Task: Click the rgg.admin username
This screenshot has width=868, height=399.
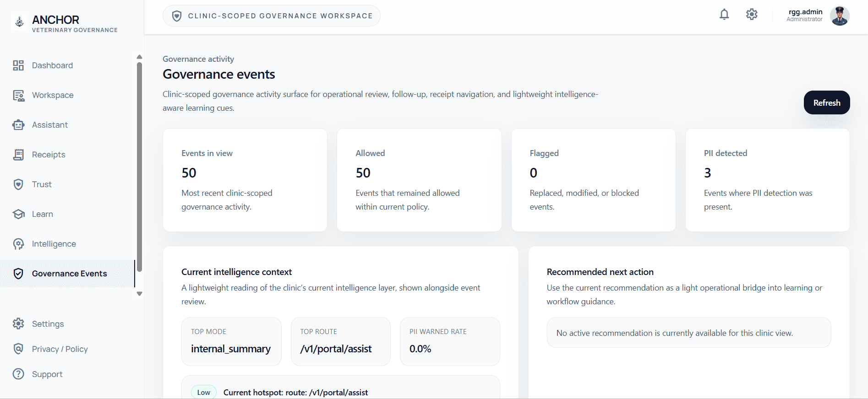Action: (805, 12)
